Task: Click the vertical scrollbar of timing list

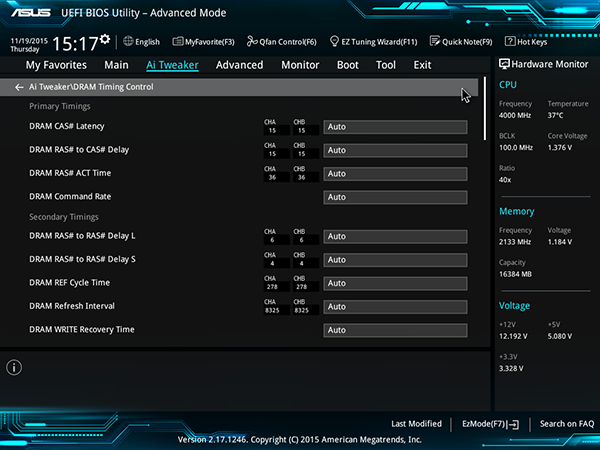Action: 485,109
